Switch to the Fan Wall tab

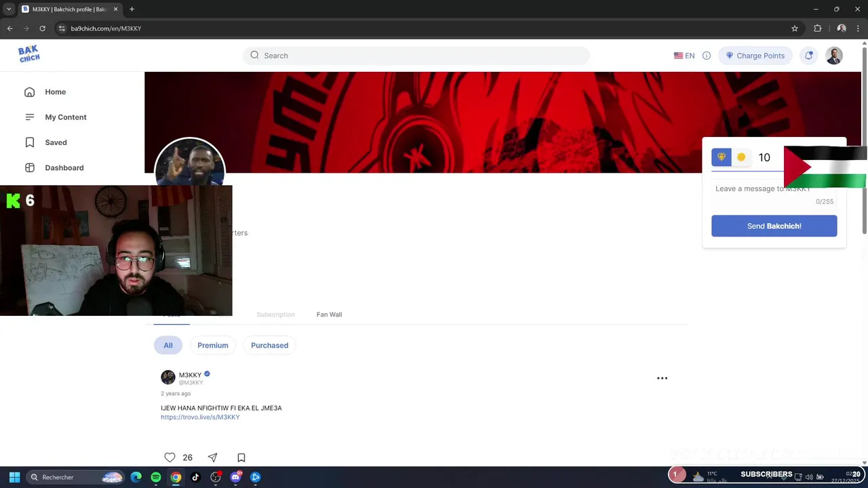pyautogui.click(x=329, y=314)
